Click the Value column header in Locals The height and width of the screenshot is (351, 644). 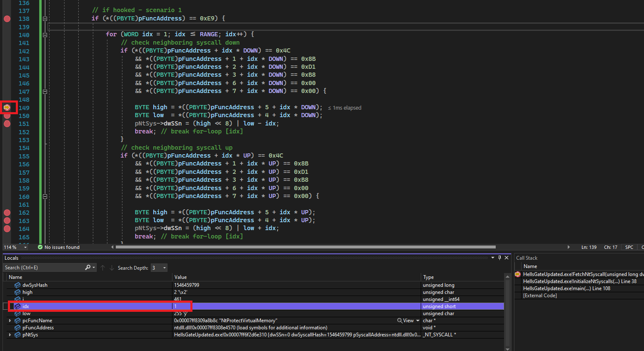[x=297, y=277]
